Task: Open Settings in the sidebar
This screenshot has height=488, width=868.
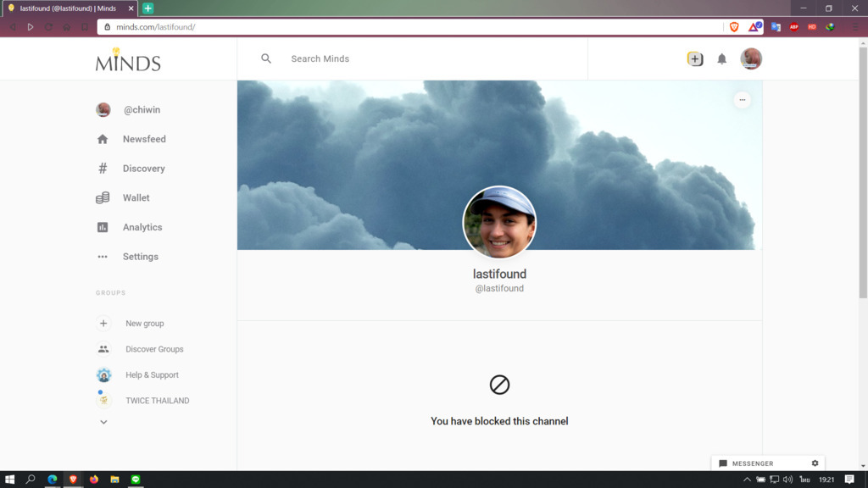Action: coord(140,257)
